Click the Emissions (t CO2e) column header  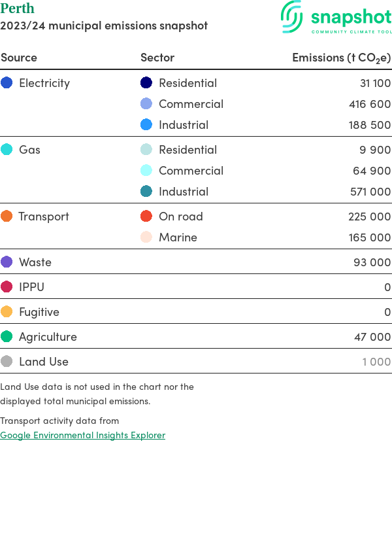click(341, 58)
